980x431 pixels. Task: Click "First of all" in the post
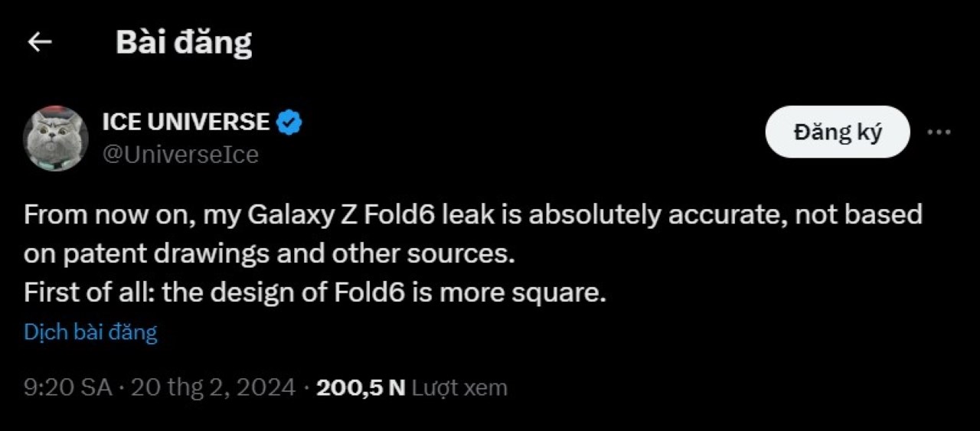(x=90, y=293)
